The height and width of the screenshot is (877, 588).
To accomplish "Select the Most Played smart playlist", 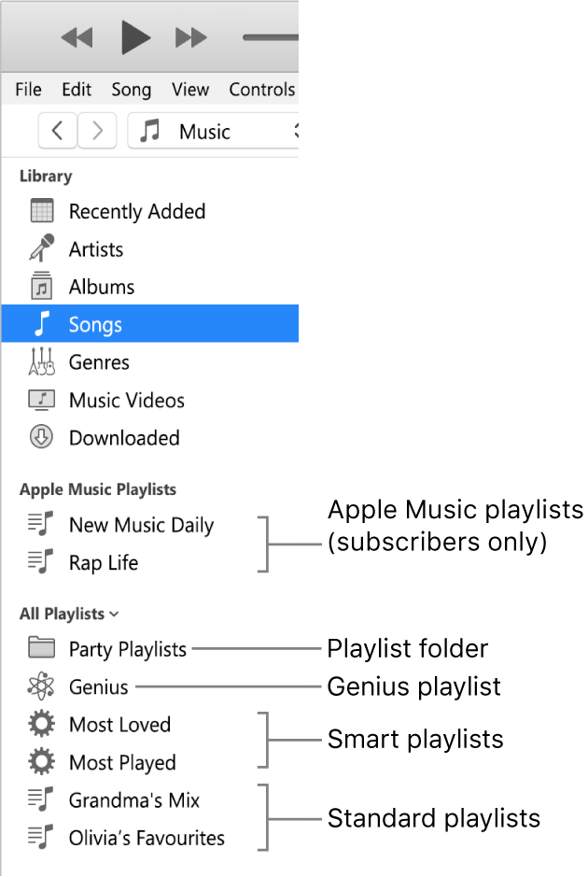I will point(121,762).
